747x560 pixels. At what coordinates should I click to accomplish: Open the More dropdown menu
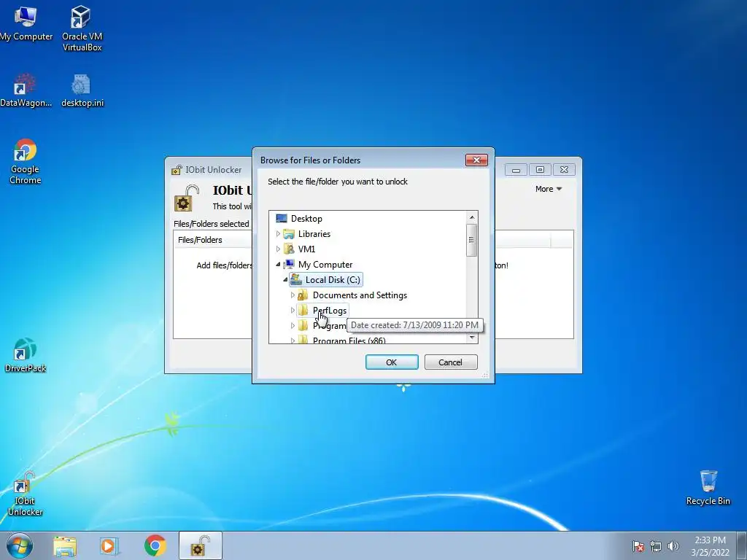click(x=549, y=189)
